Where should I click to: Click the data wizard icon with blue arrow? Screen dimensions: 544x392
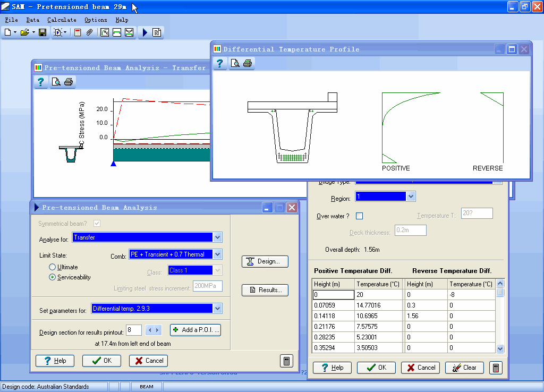click(57, 32)
